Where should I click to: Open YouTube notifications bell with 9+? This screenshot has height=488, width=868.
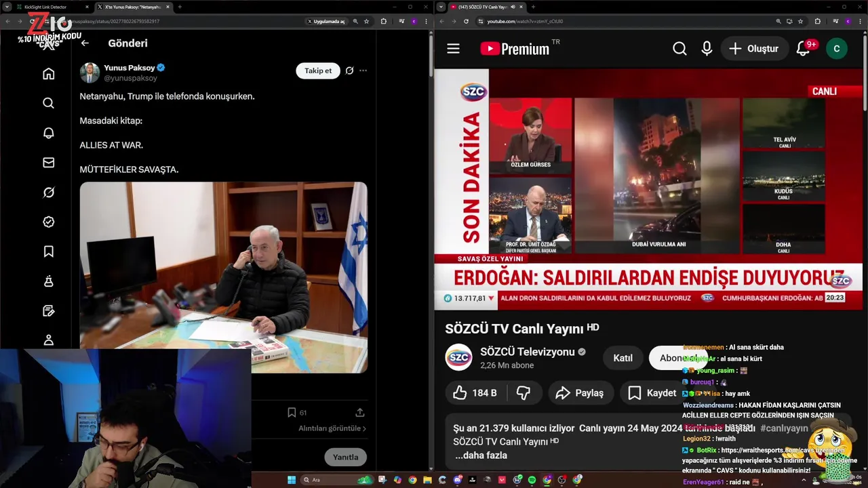click(x=804, y=49)
